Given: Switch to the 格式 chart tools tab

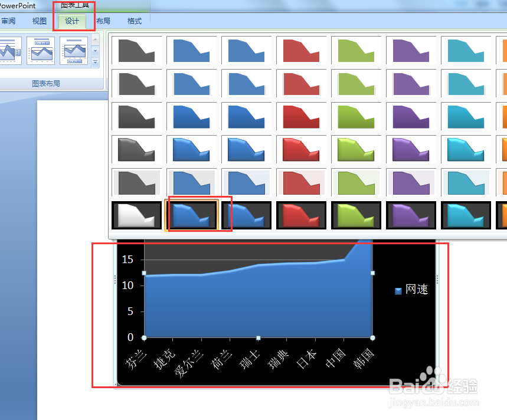Looking at the screenshot, I should coord(135,21).
